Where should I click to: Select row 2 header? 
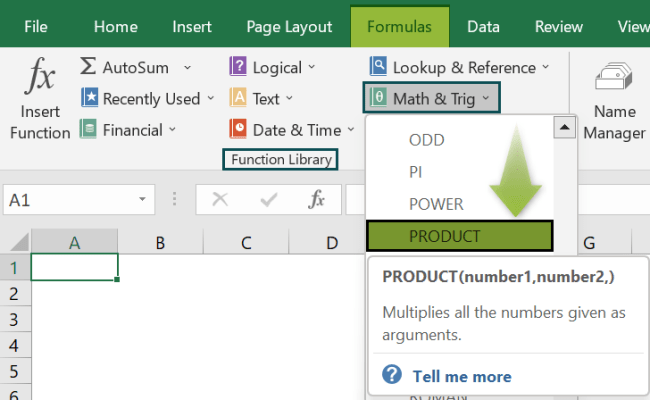coord(15,293)
